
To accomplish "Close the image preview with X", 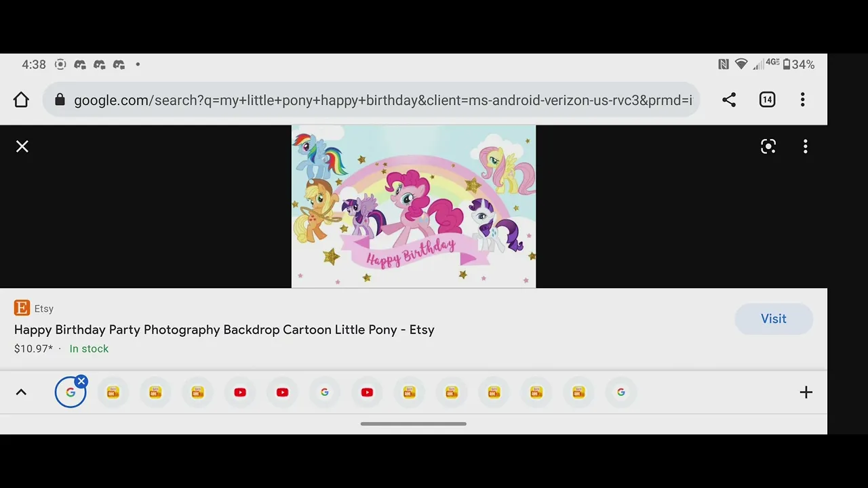I will 22,146.
